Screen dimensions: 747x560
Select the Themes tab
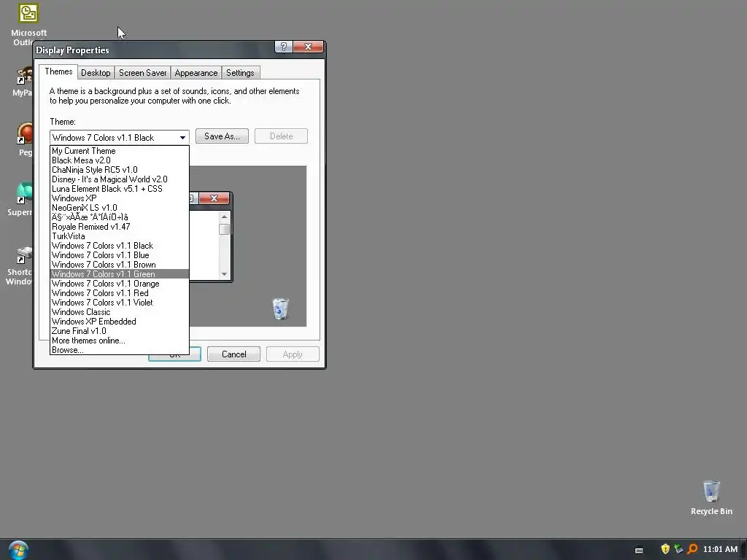pos(58,71)
